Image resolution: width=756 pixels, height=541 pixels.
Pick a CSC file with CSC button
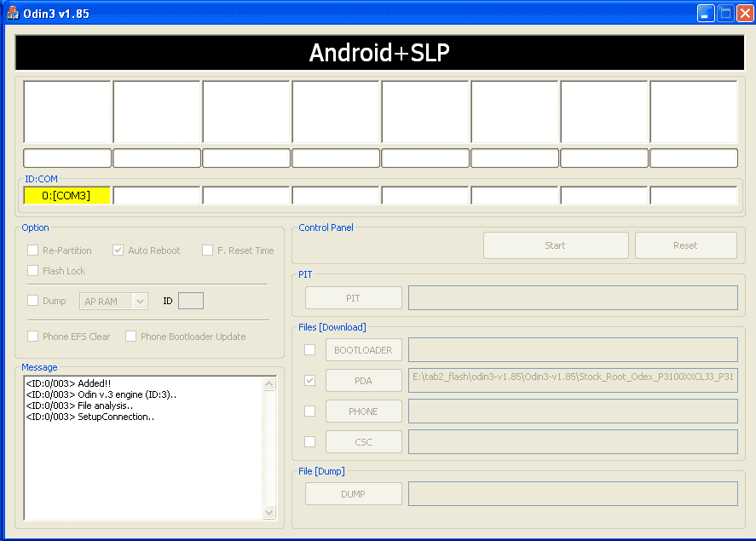coord(364,442)
